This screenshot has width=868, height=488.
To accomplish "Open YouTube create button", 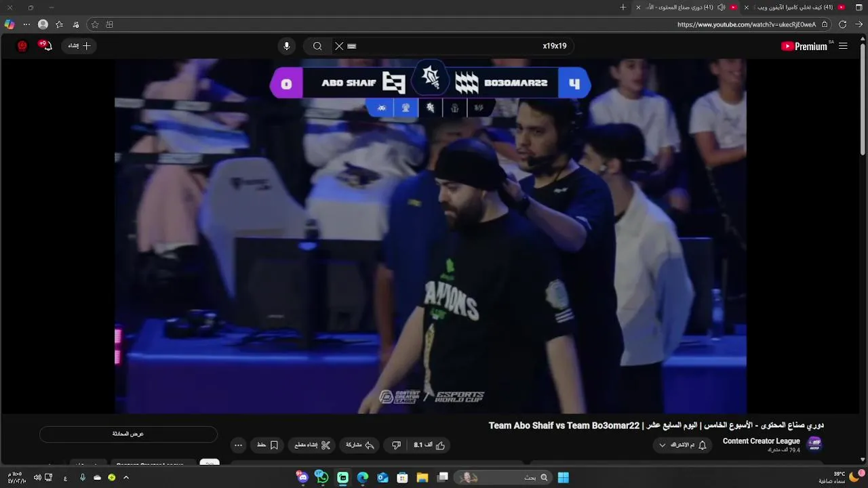I will coord(79,46).
